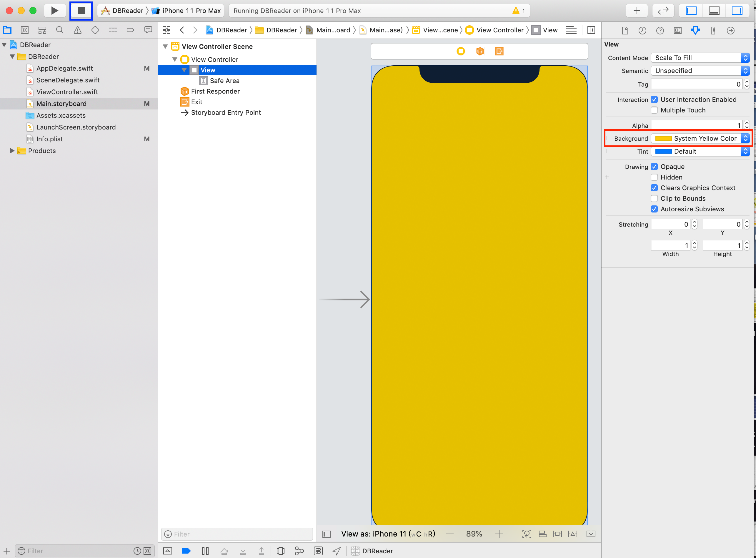This screenshot has width=756, height=558.
Task: Open the Breakpoint navigator
Action: (x=130, y=30)
